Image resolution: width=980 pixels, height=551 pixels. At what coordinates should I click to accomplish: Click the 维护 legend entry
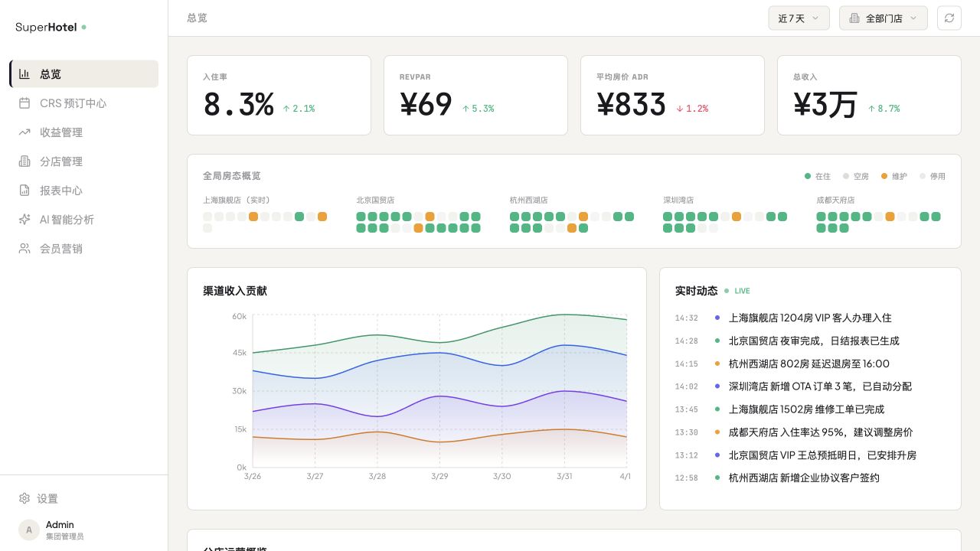coord(894,176)
